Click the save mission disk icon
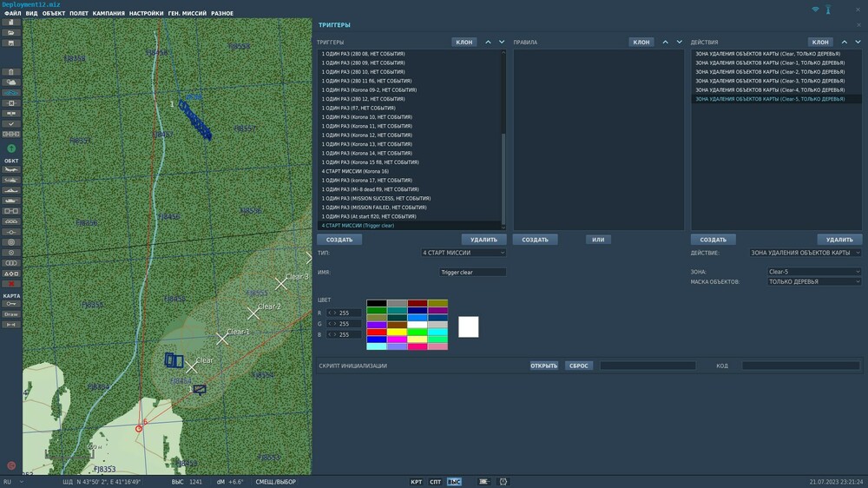Screen dimensions: 868x488 pyautogui.click(x=11, y=43)
